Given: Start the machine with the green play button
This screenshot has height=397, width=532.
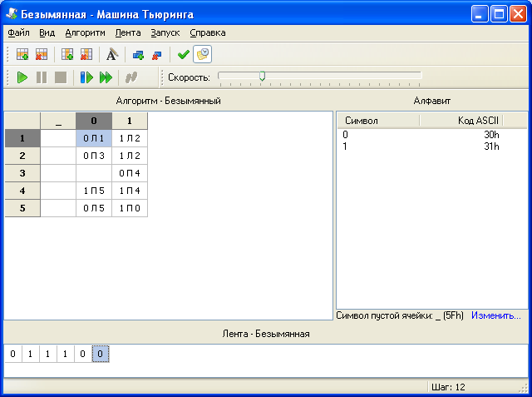Looking at the screenshot, I should [22, 77].
